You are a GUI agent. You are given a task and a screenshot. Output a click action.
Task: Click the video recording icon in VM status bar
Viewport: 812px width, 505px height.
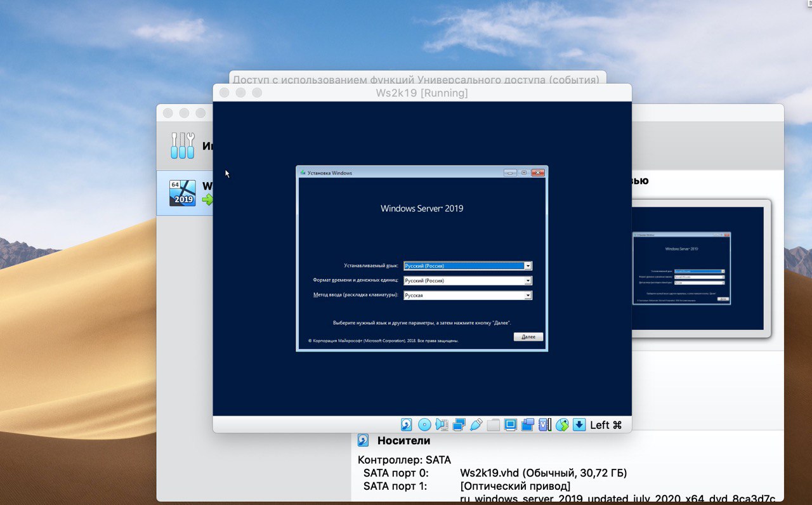point(528,425)
